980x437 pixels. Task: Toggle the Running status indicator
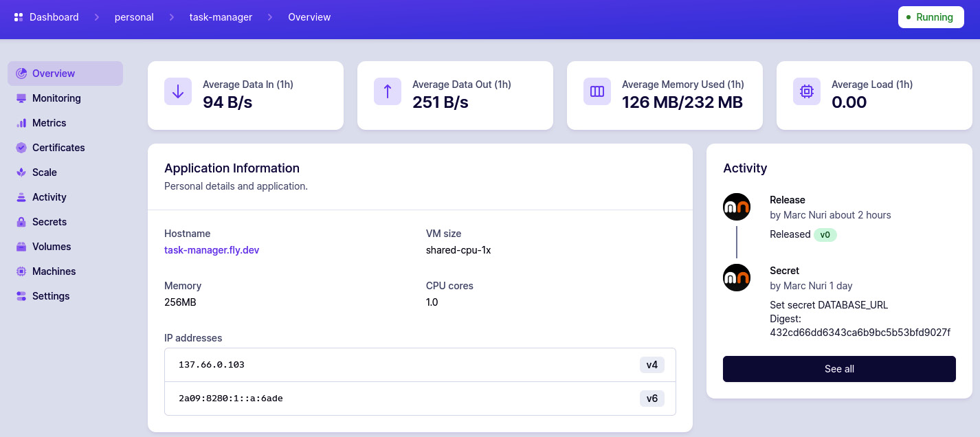pos(931,17)
